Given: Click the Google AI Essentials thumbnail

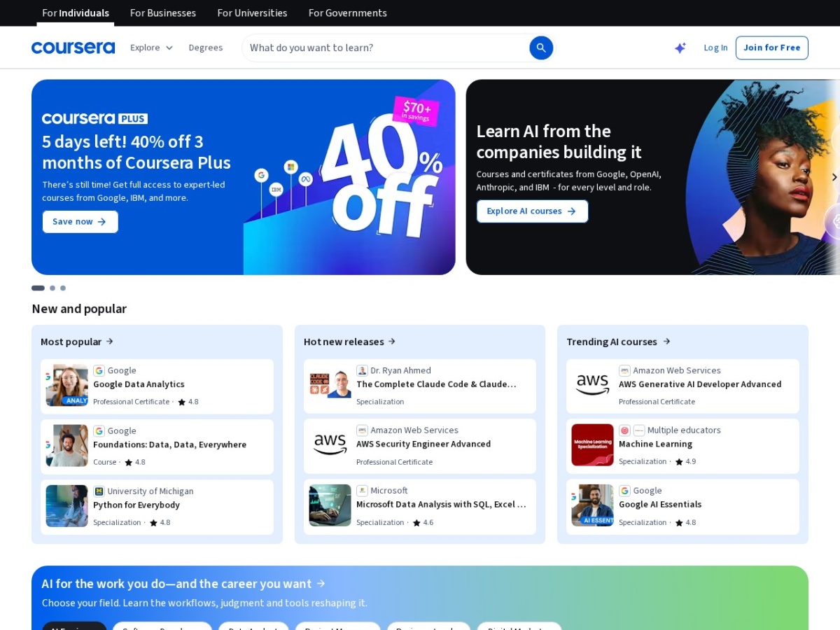Looking at the screenshot, I should pyautogui.click(x=593, y=505).
